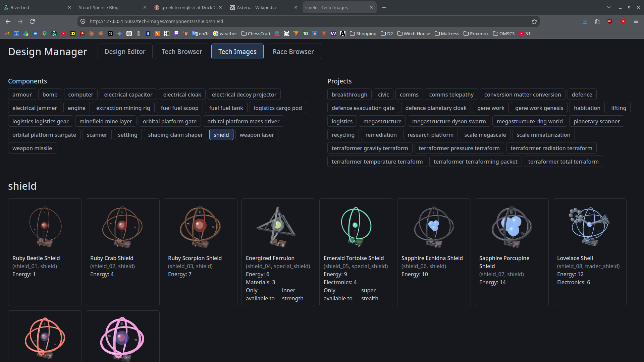Screen dimensions: 644x362
Task: Close the greek to english DuckDuckGo tab
Action: (220, 7)
